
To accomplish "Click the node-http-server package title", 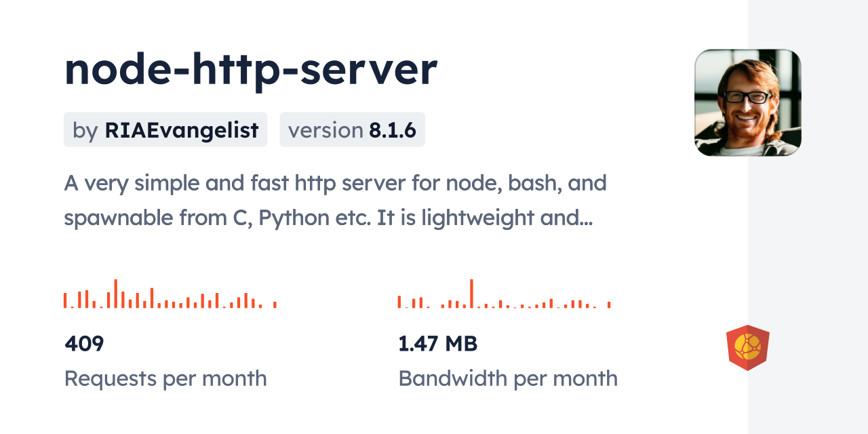I will pos(251,69).
